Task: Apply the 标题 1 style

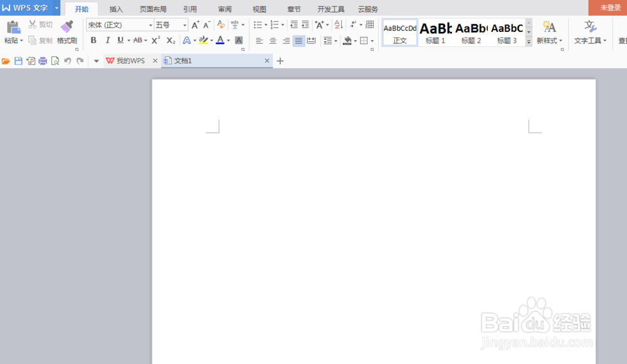Action: pos(436,33)
